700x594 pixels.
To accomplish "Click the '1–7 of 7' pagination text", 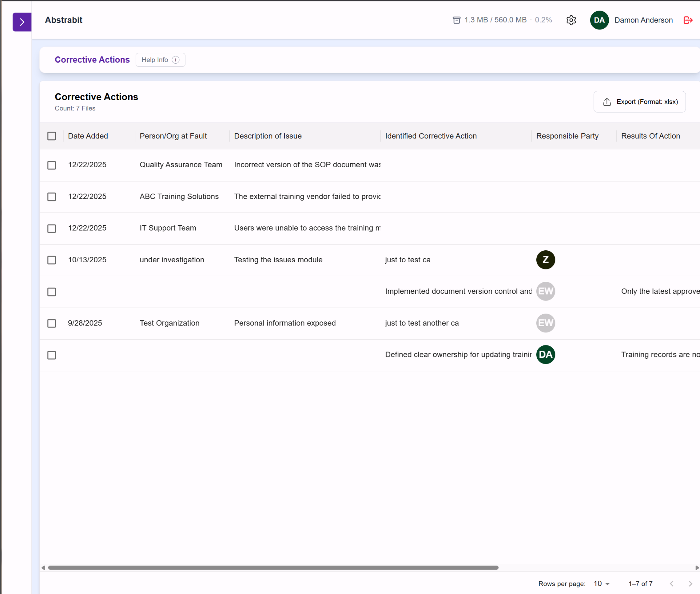I will (640, 584).
